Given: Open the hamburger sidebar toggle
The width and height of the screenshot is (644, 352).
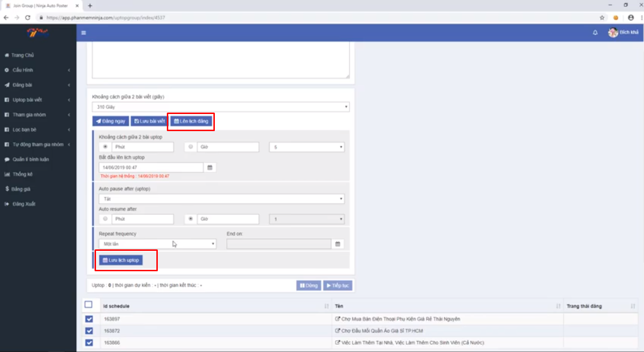Looking at the screenshot, I should point(84,33).
